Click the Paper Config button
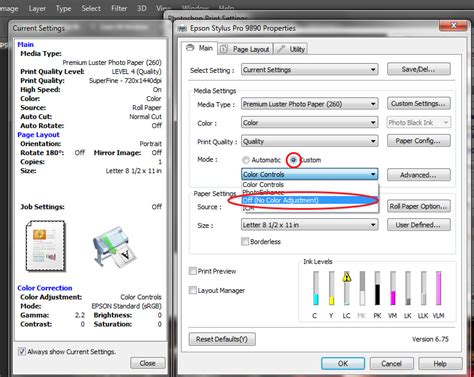474x377 pixels. pyautogui.click(x=419, y=141)
